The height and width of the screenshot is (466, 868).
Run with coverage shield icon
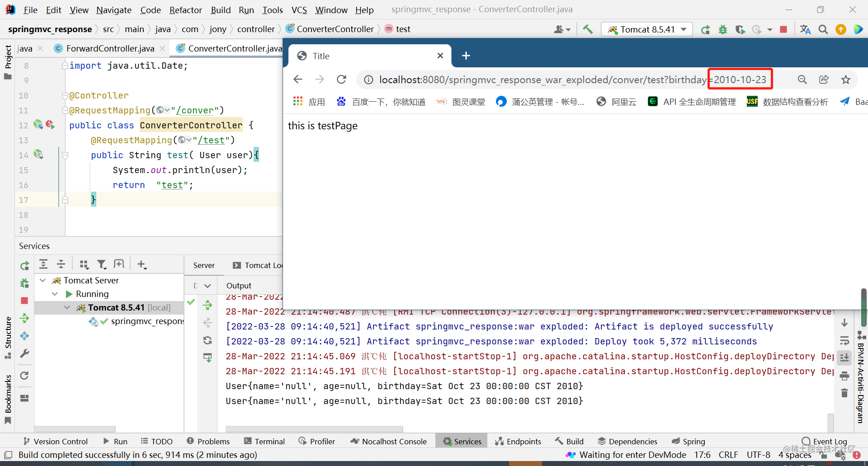740,29
